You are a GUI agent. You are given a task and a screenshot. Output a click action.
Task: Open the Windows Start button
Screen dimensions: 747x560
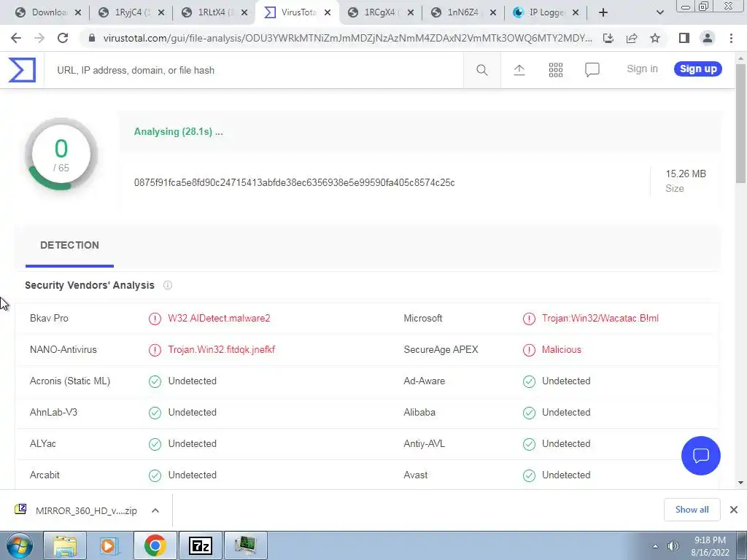click(x=20, y=545)
